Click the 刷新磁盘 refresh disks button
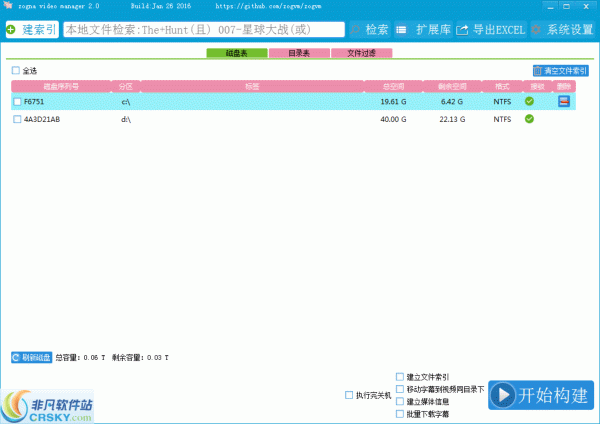 [31, 357]
